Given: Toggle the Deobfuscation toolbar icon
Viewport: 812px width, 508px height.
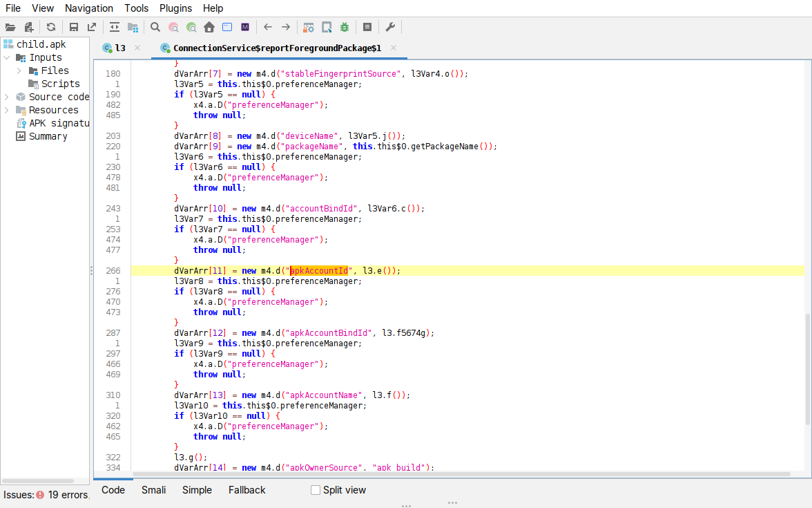Looking at the screenshot, I should click(x=308, y=28).
